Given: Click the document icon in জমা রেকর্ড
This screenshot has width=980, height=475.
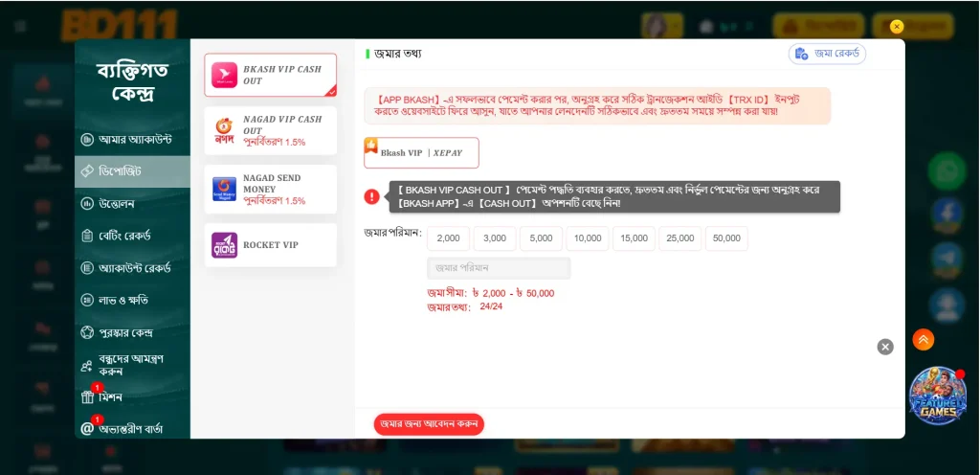Looking at the screenshot, I should [x=801, y=54].
